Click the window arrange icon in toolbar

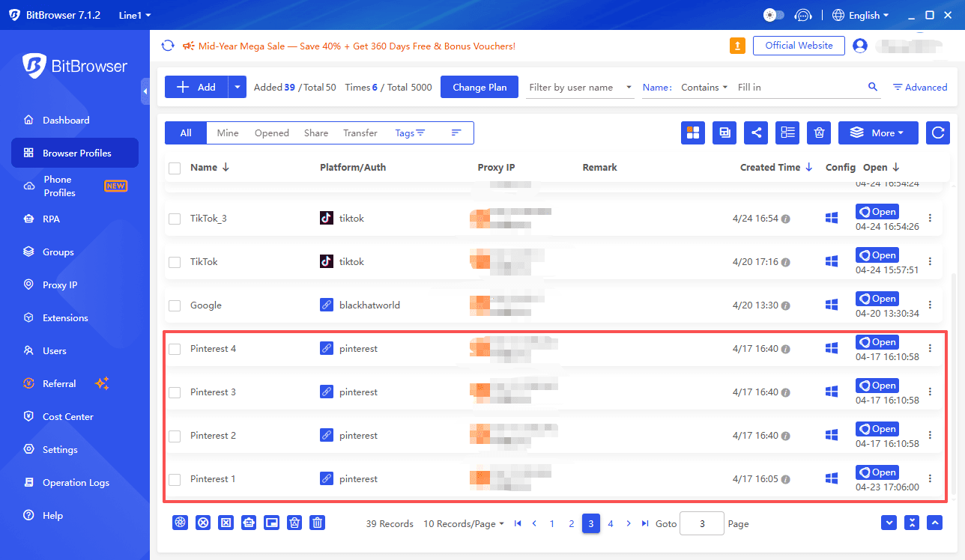[x=724, y=133]
